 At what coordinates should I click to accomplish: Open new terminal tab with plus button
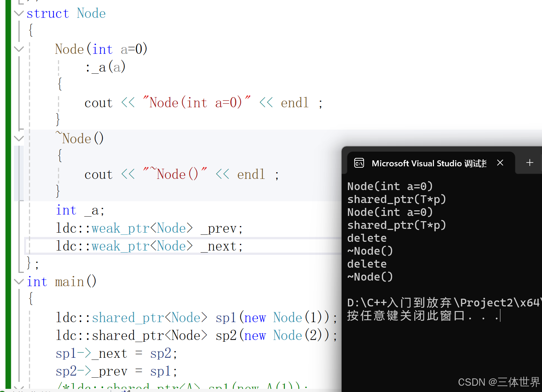(530, 162)
